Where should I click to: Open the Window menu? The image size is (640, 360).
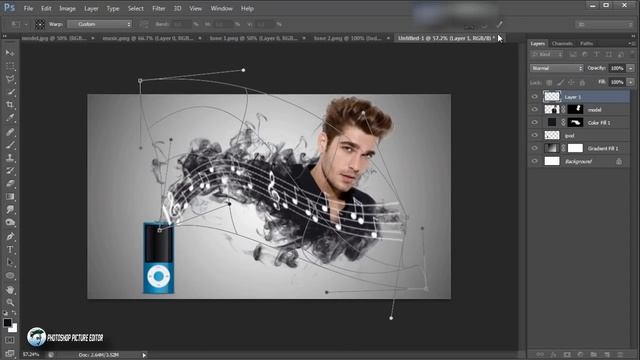[x=221, y=8]
